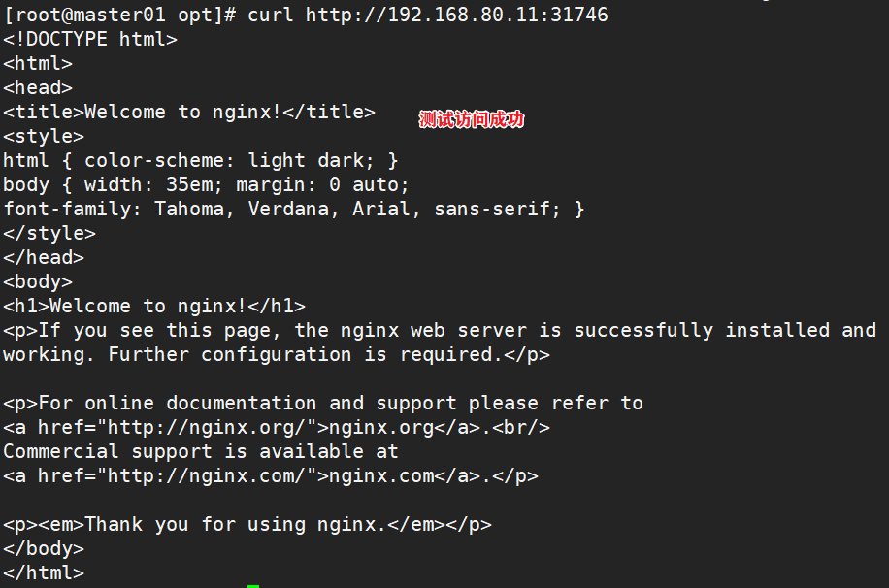
Task: Select the <!DOCTYPE html> line
Action: point(90,39)
